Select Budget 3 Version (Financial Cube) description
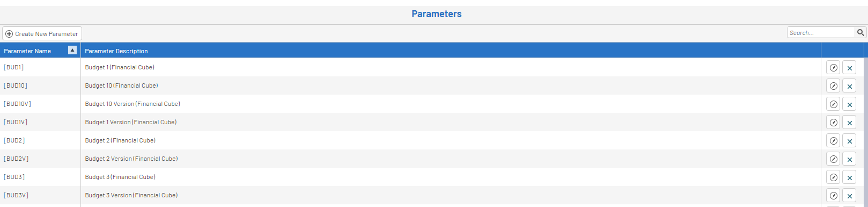The height and width of the screenshot is (207, 868). click(x=131, y=195)
